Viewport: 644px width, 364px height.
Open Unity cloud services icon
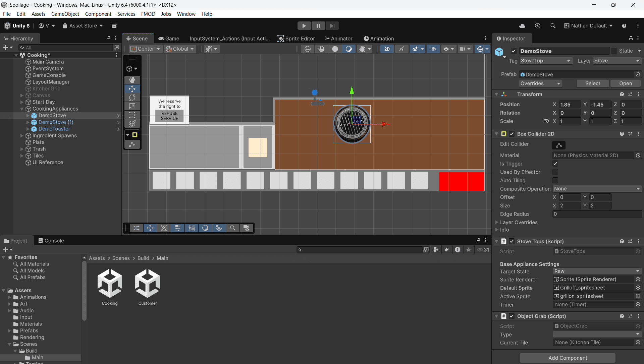click(522, 26)
